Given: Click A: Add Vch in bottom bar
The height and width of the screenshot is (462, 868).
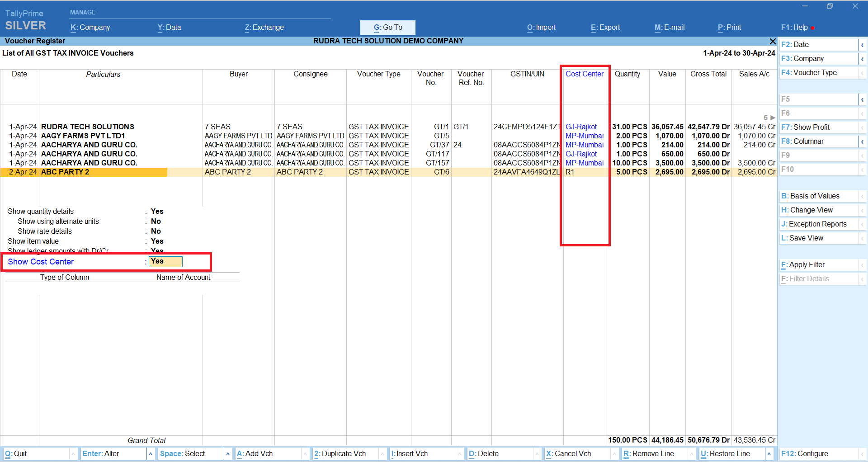Looking at the screenshot, I should pyautogui.click(x=255, y=454).
